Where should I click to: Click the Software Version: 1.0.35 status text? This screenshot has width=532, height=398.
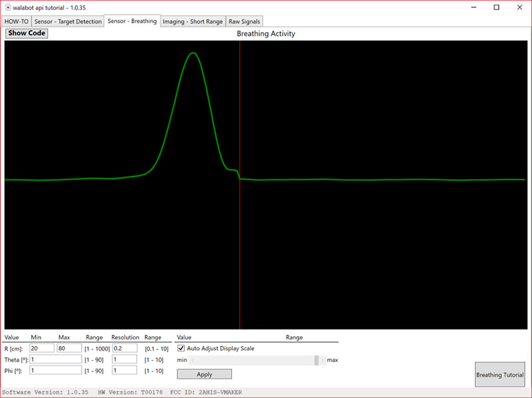click(x=45, y=392)
